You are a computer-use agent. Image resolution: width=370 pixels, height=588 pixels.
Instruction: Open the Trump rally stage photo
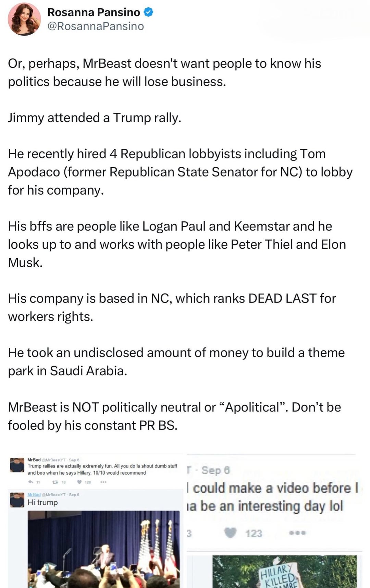[103, 549]
